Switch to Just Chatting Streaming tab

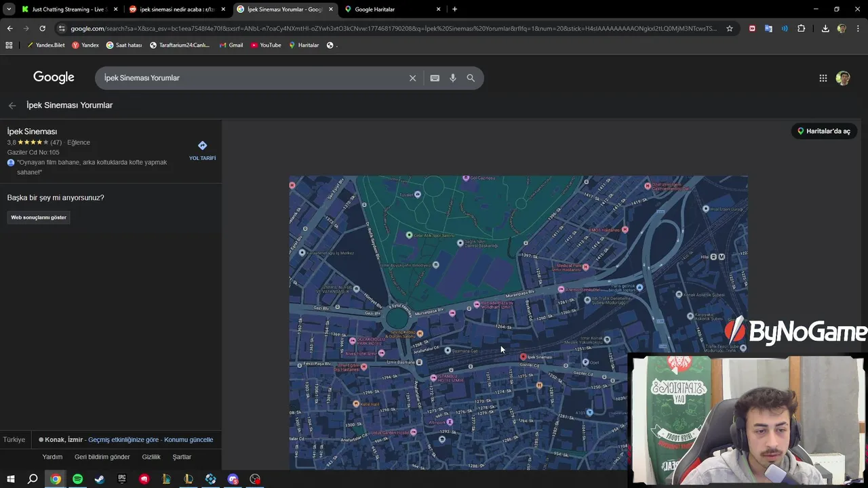[68, 9]
